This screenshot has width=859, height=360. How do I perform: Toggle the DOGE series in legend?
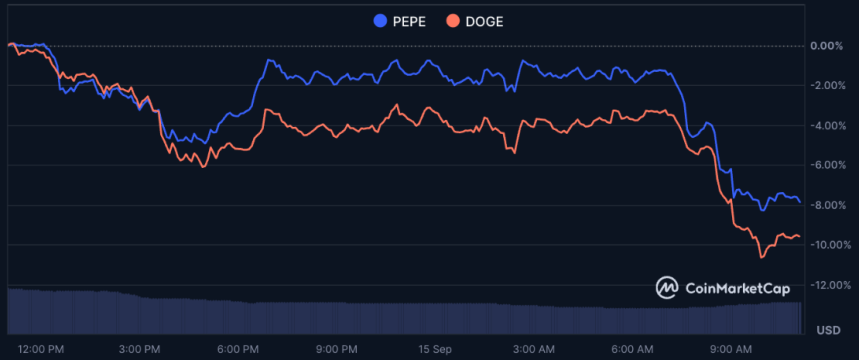(474, 22)
